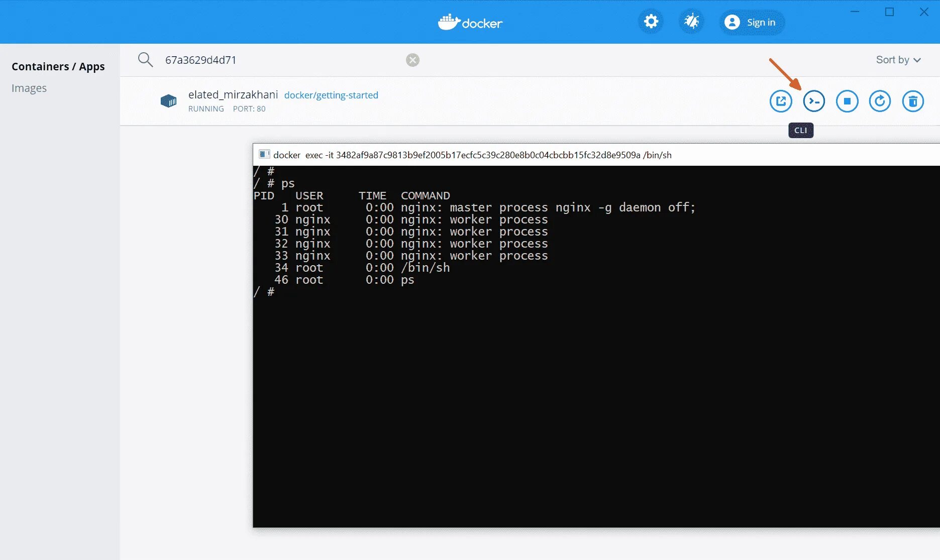Viewport: 940px width, 560px height.
Task: Select Containers / Apps in sidebar
Action: click(x=58, y=66)
